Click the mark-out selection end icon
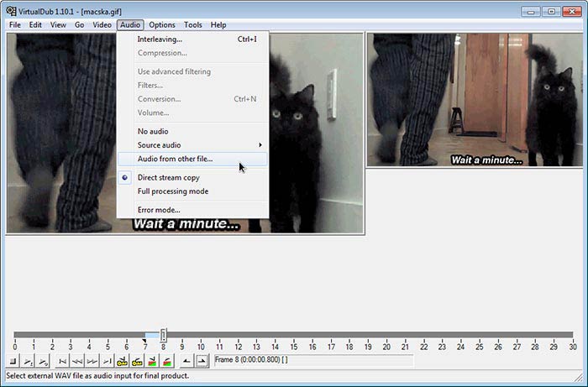The width and height of the screenshot is (588, 387). point(202,361)
